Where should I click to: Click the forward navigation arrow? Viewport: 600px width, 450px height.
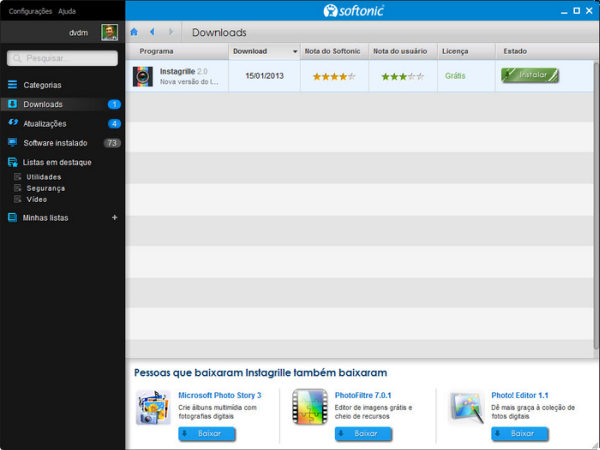[x=171, y=32]
